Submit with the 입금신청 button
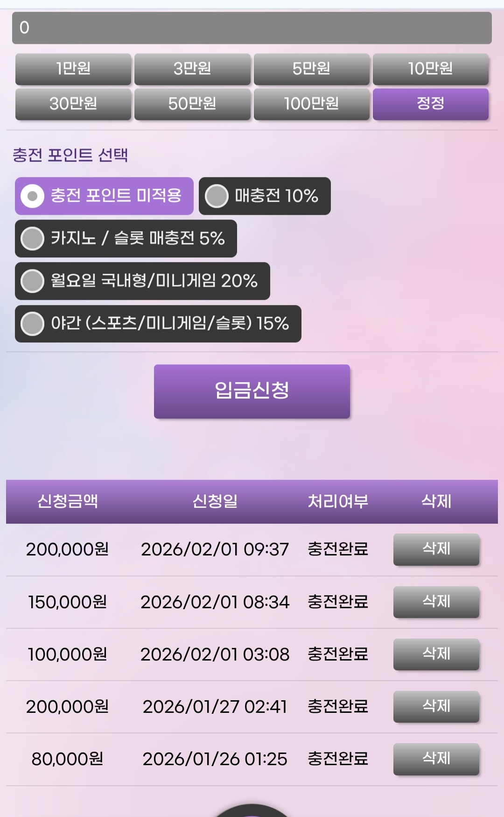504x817 pixels. click(x=252, y=391)
